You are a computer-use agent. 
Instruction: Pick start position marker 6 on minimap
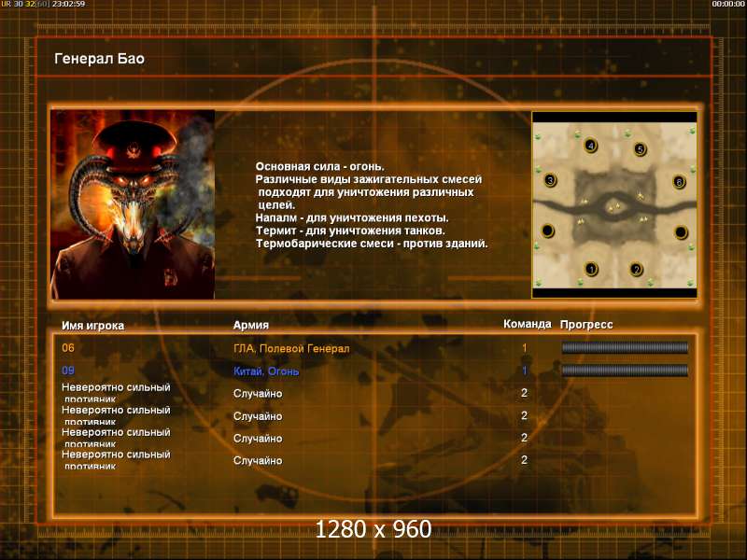tap(679, 181)
